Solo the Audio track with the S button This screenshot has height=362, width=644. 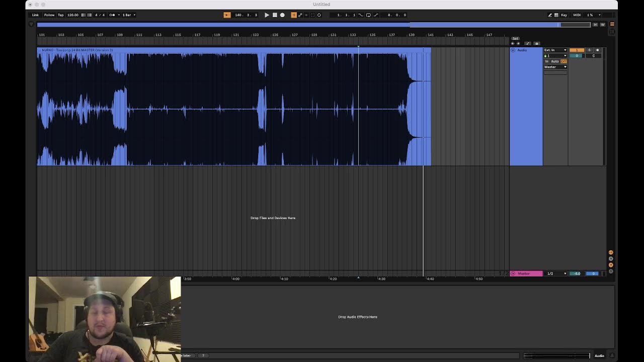(589, 50)
